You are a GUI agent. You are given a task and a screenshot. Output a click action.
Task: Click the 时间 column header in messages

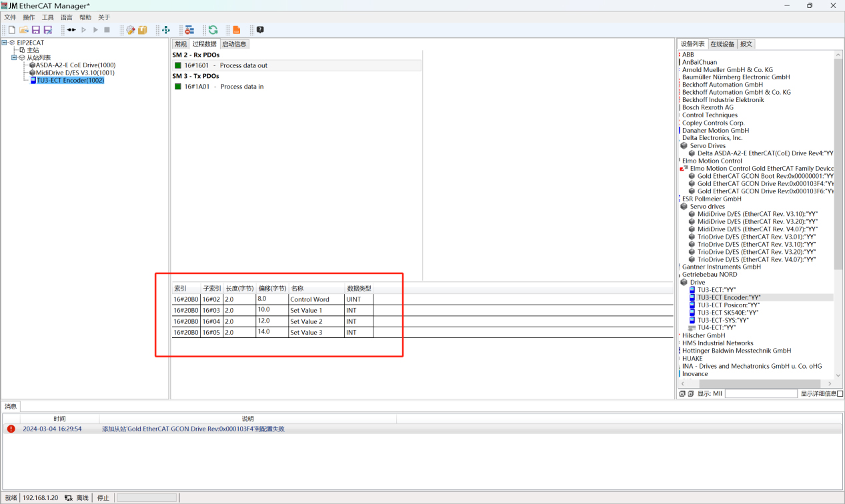59,419
